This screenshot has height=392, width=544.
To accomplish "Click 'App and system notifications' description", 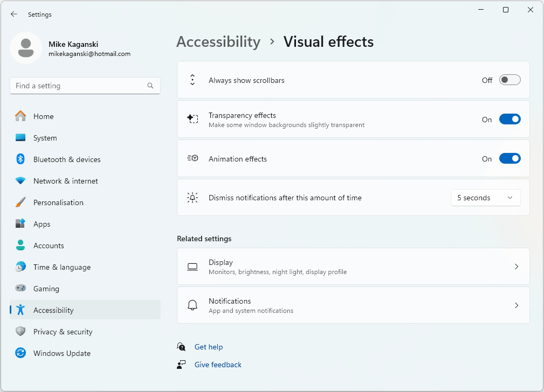I will [x=251, y=311].
